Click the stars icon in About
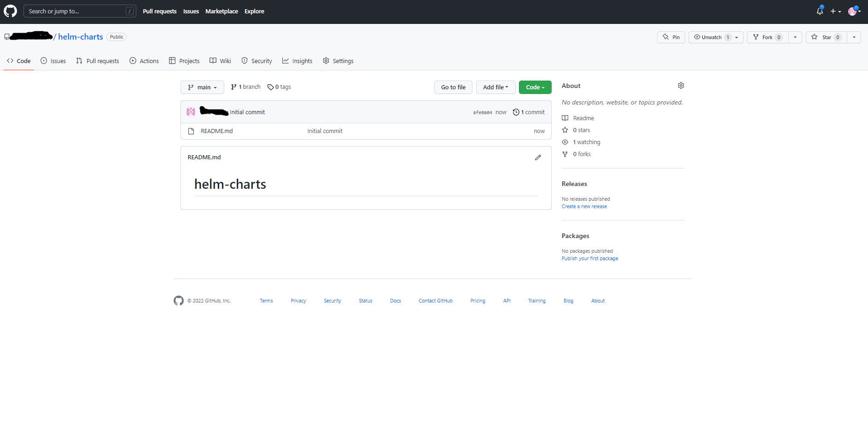Viewport: 868px width, 442px height. click(x=565, y=130)
